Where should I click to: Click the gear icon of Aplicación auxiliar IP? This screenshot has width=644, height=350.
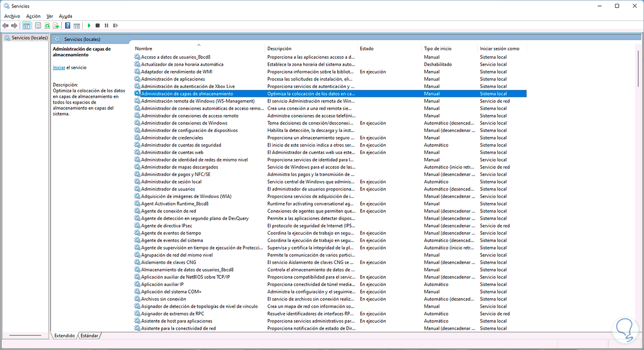137,284
